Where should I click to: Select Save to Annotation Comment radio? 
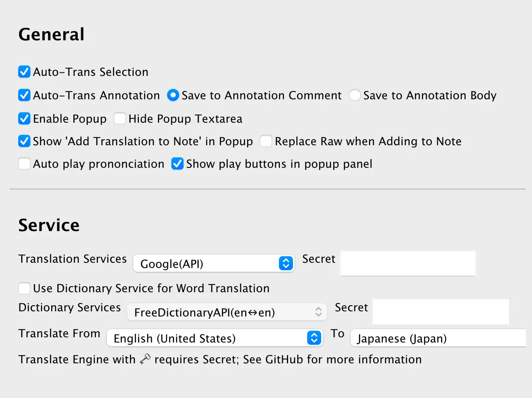tap(173, 95)
